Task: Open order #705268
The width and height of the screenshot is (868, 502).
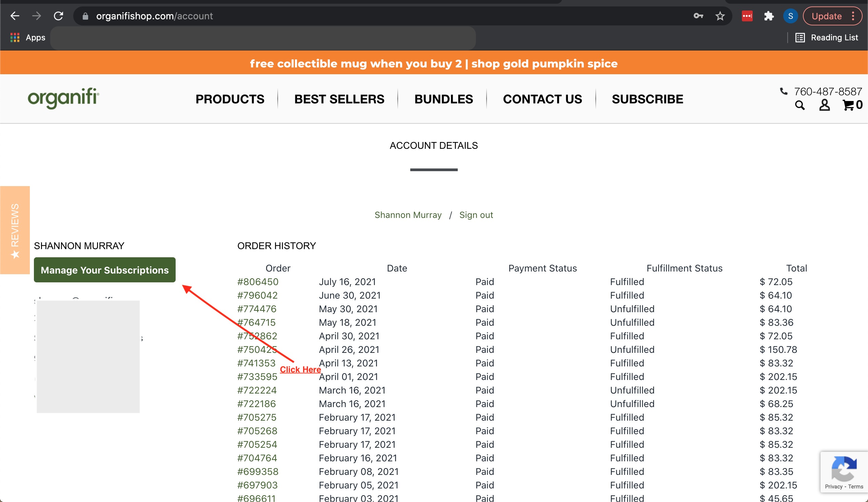Action: point(257,431)
